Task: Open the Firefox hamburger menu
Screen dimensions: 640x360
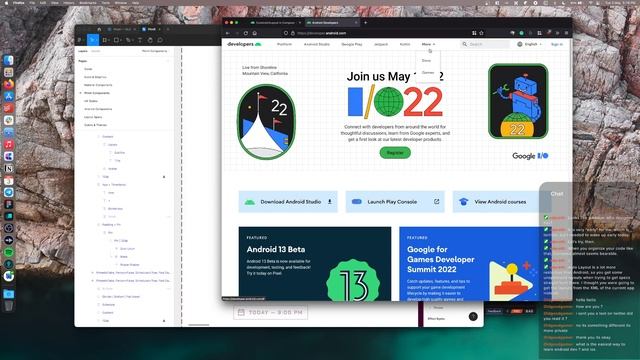Action: click(x=566, y=33)
